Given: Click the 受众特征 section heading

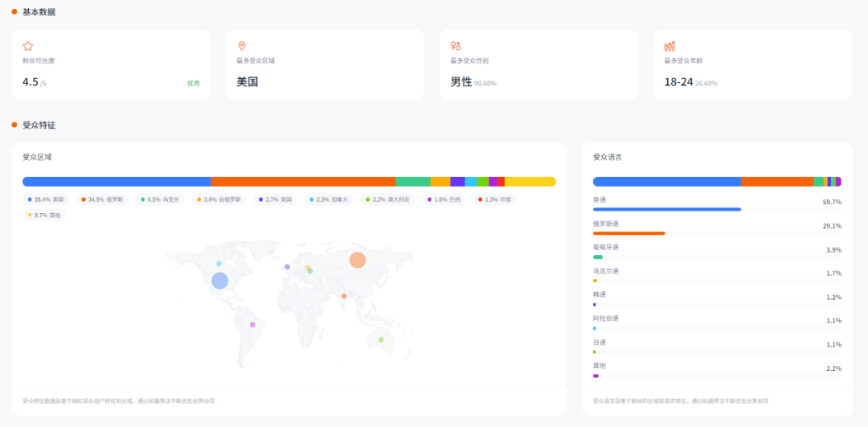Looking at the screenshot, I should pyautogui.click(x=39, y=125).
